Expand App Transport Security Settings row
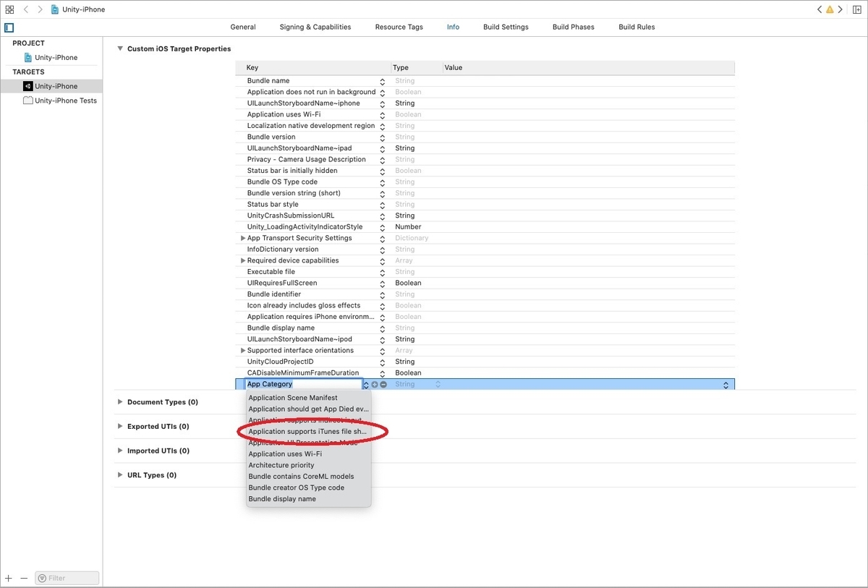This screenshot has width=868, height=588. click(x=243, y=238)
